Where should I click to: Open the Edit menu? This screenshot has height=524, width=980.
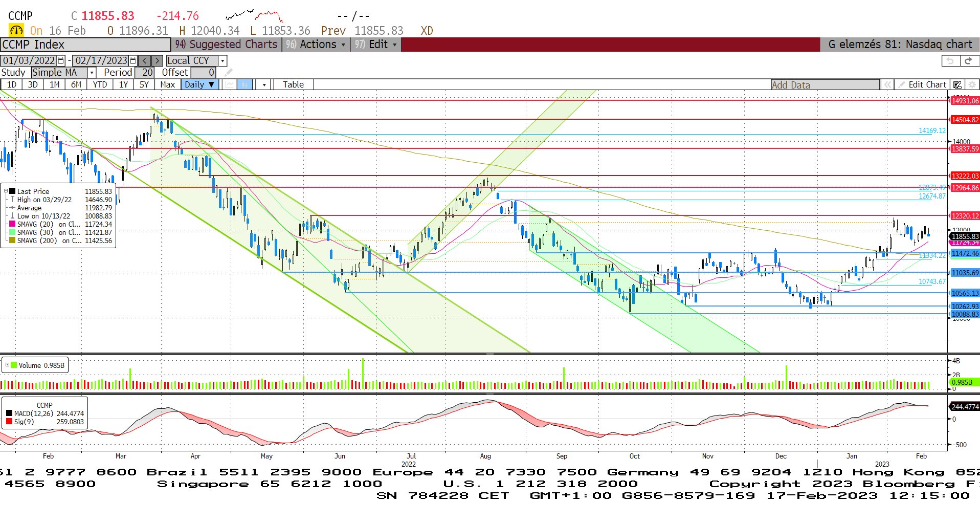376,45
